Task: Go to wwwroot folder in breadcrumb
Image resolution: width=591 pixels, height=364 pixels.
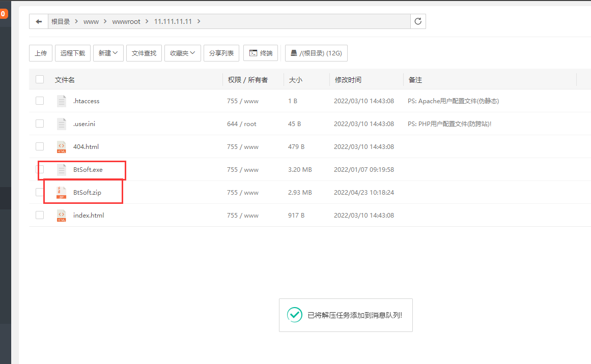Action: (x=126, y=21)
